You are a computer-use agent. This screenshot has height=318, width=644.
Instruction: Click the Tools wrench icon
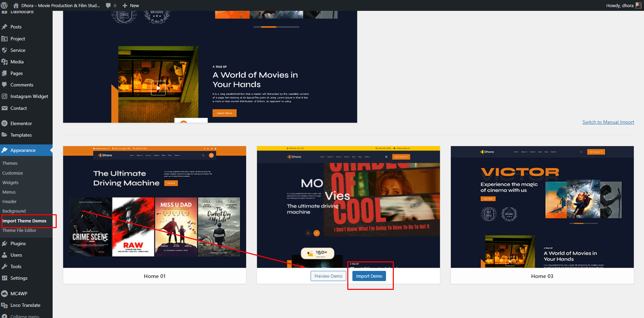point(4,266)
